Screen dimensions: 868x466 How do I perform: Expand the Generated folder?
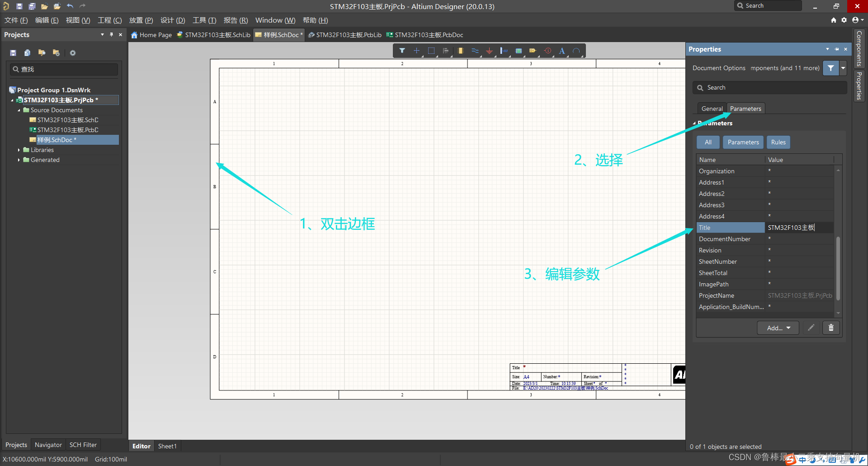(x=19, y=160)
